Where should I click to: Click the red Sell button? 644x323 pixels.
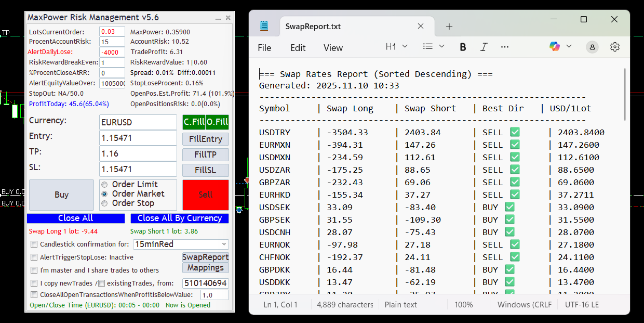206,195
